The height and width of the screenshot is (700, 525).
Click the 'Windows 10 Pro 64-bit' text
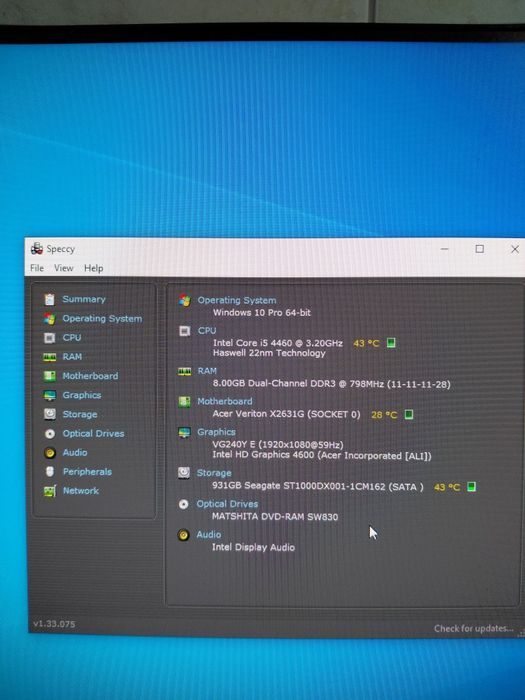(262, 312)
